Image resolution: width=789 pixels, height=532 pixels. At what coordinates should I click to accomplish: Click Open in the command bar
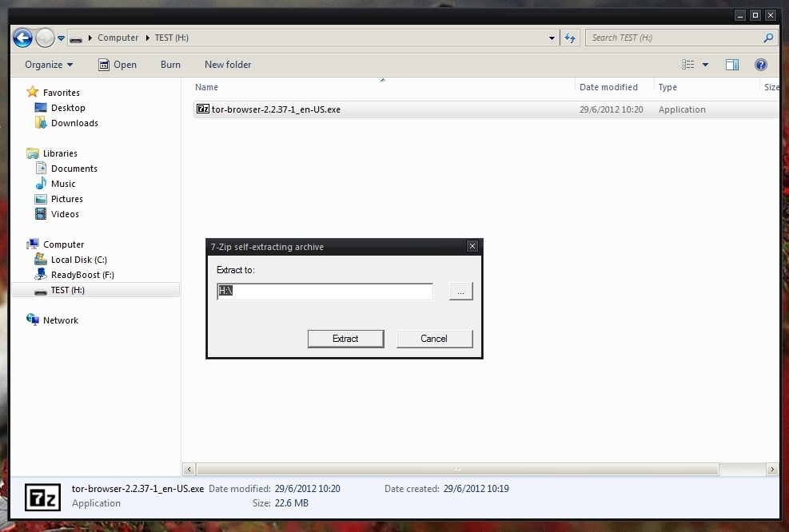point(118,65)
